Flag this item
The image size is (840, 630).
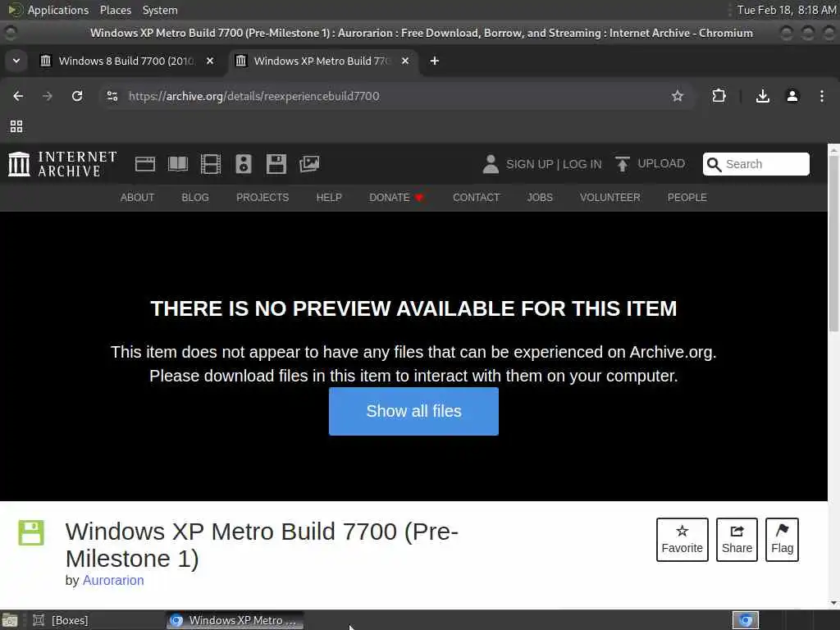click(782, 540)
